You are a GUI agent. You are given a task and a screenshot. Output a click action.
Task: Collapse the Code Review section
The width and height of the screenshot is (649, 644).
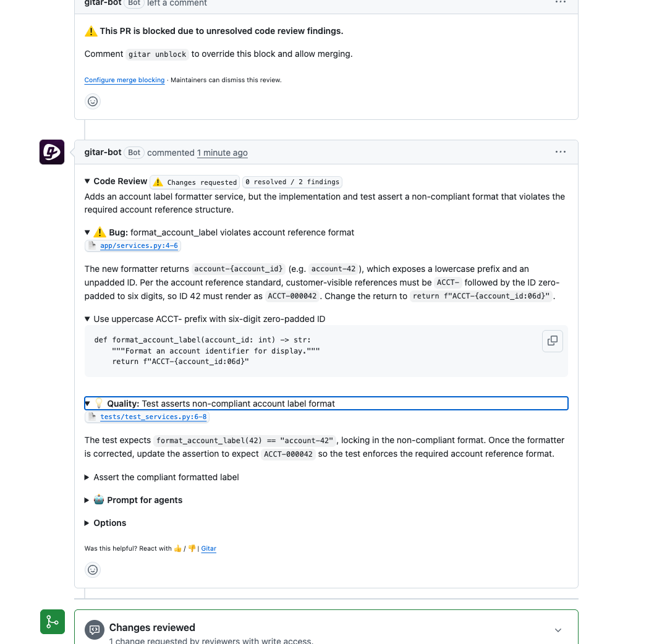(116, 181)
